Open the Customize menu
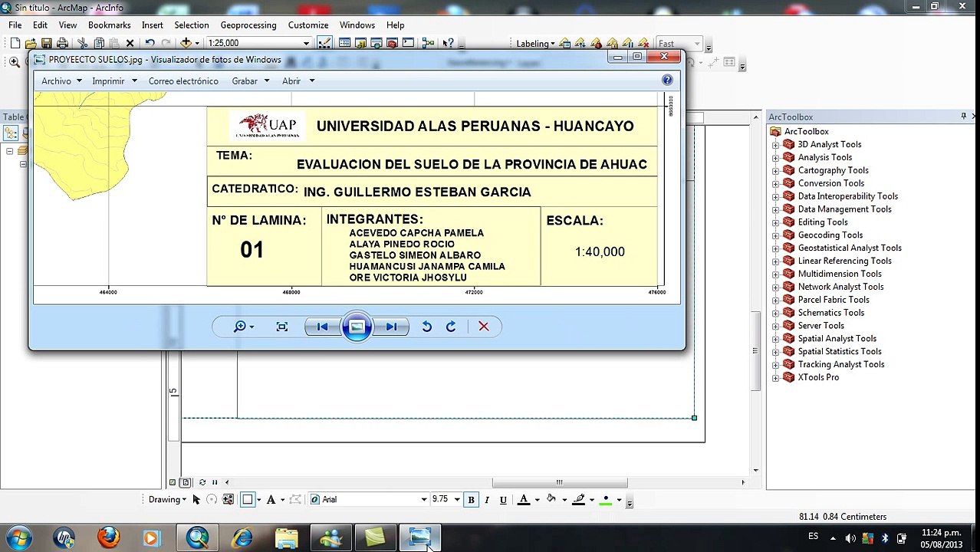The height and width of the screenshot is (552, 980). click(x=308, y=25)
